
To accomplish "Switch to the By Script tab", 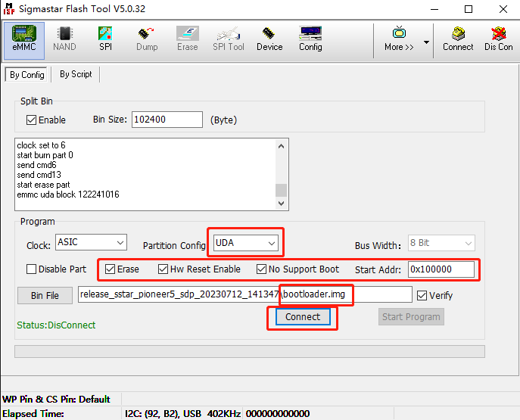I will pyautogui.click(x=76, y=74).
